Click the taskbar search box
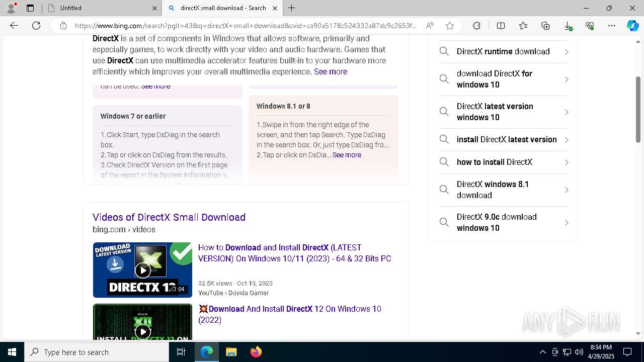This screenshot has height=362, width=644. [x=97, y=352]
